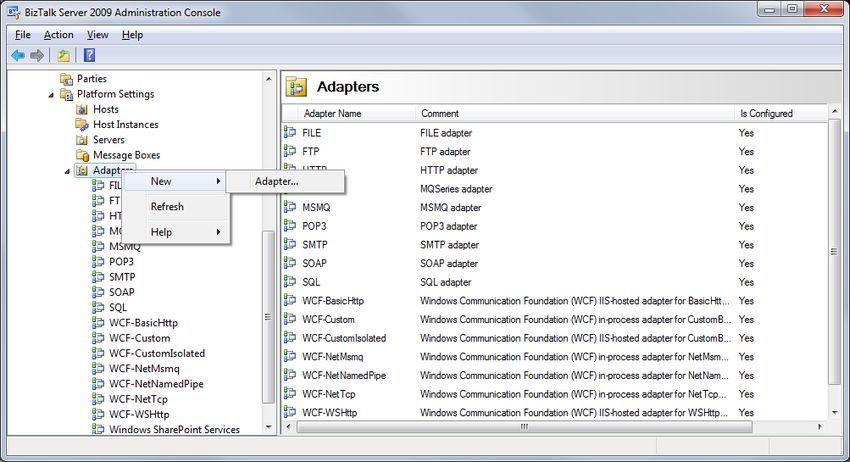The image size is (850, 462).
Task: Expand the New submenu arrow
Action: (218, 181)
